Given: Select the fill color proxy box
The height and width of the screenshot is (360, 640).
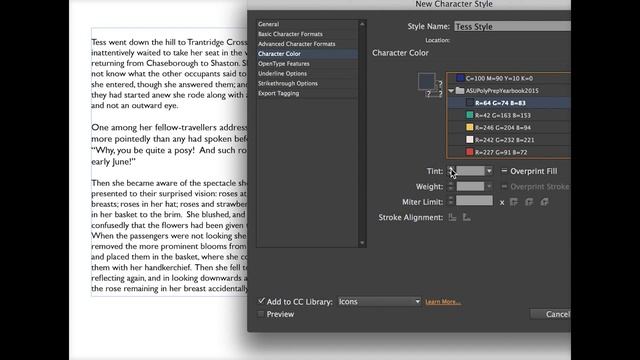Looking at the screenshot, I should coord(426,81).
